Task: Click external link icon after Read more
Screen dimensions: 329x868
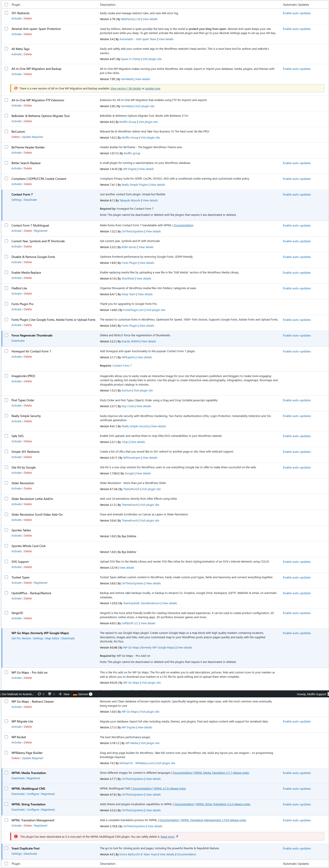Action: pyautogui.click(x=177, y=836)
